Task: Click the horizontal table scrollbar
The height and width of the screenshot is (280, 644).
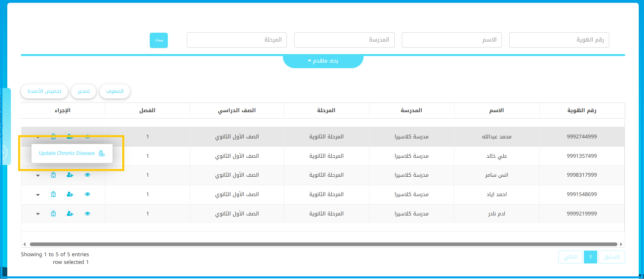Action: click(323, 244)
